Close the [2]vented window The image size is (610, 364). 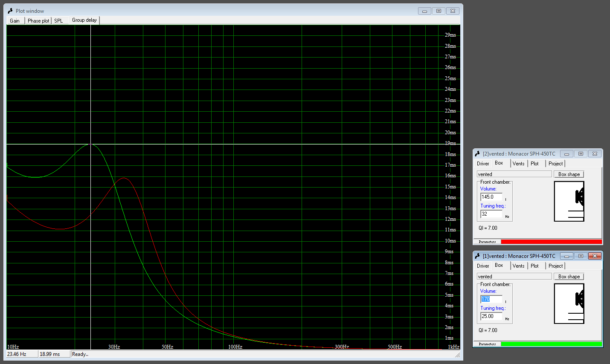click(x=595, y=153)
